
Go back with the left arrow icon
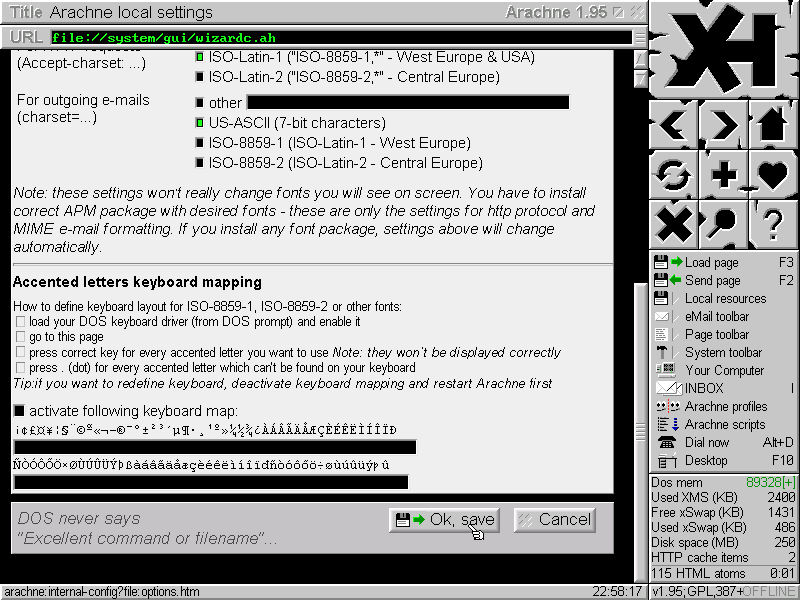pyautogui.click(x=673, y=124)
